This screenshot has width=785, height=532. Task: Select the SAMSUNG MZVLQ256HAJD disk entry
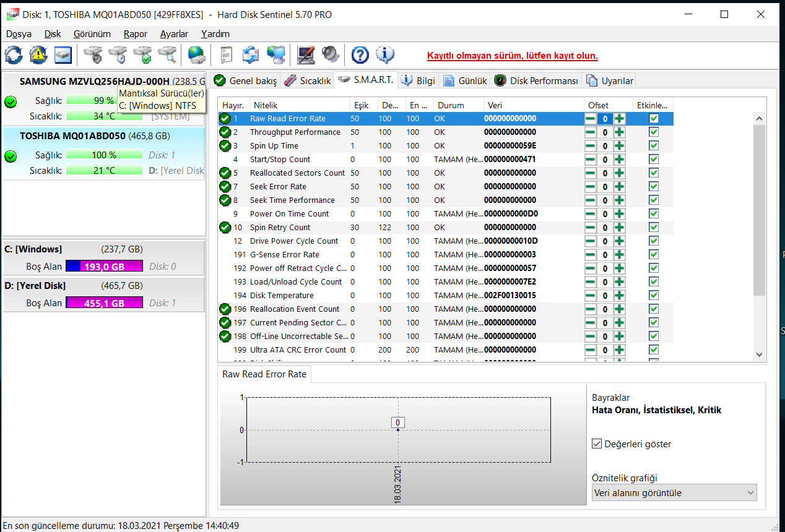tap(94, 82)
